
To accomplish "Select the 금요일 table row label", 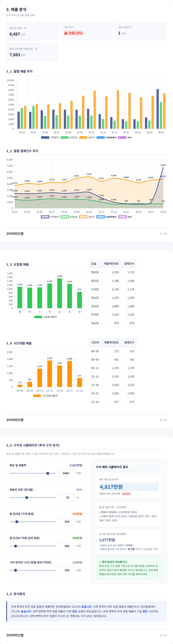I will (95, 306).
